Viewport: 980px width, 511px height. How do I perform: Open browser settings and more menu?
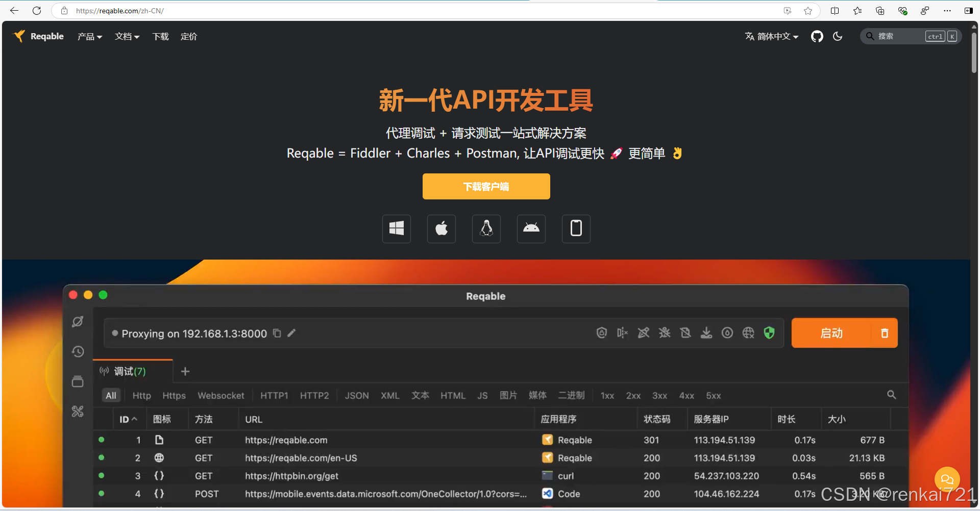click(947, 11)
